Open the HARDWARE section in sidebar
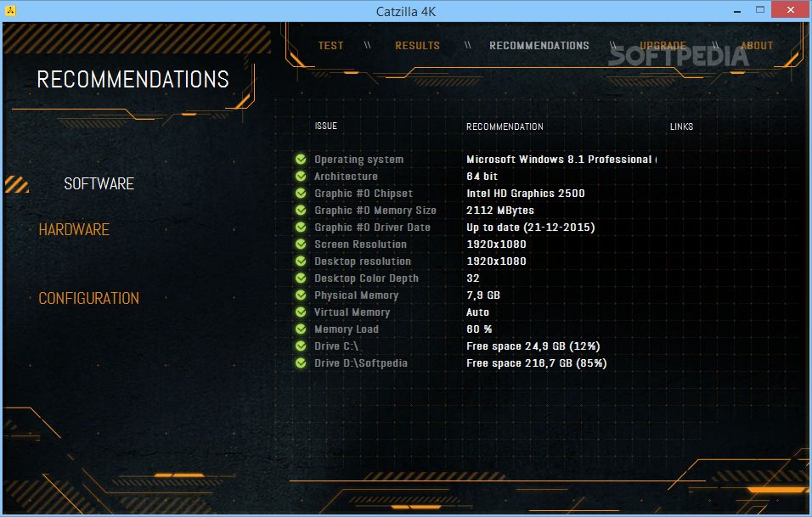Screen dimensions: 812x517 (x=74, y=230)
